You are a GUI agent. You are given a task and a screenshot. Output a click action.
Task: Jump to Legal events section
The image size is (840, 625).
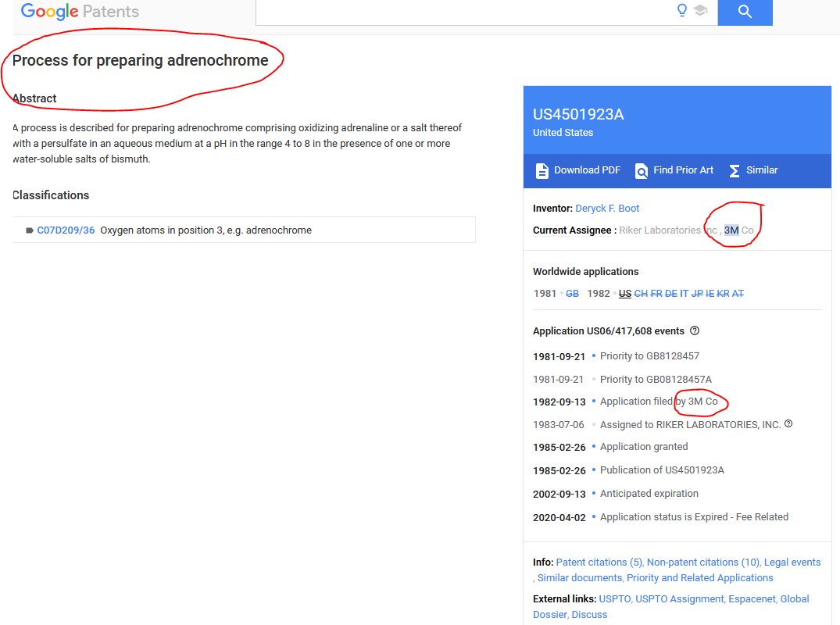click(792, 562)
